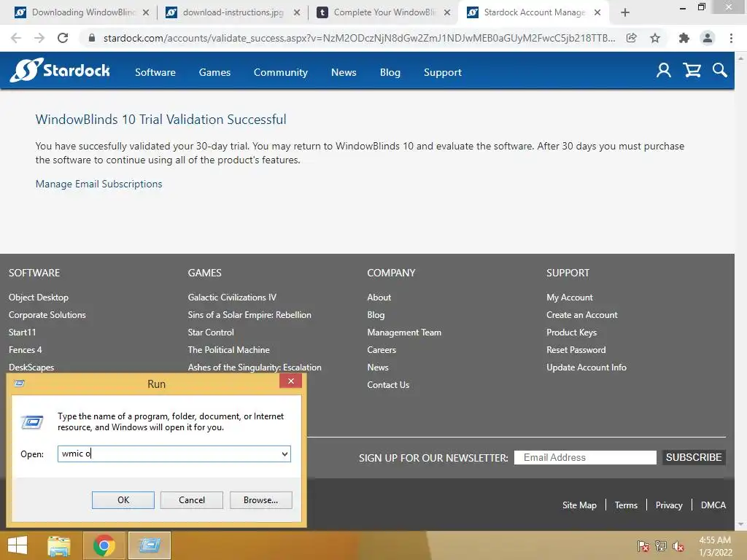This screenshot has width=747, height=560.
Task: Click the Run taskbar icon
Action: pyautogui.click(x=150, y=545)
